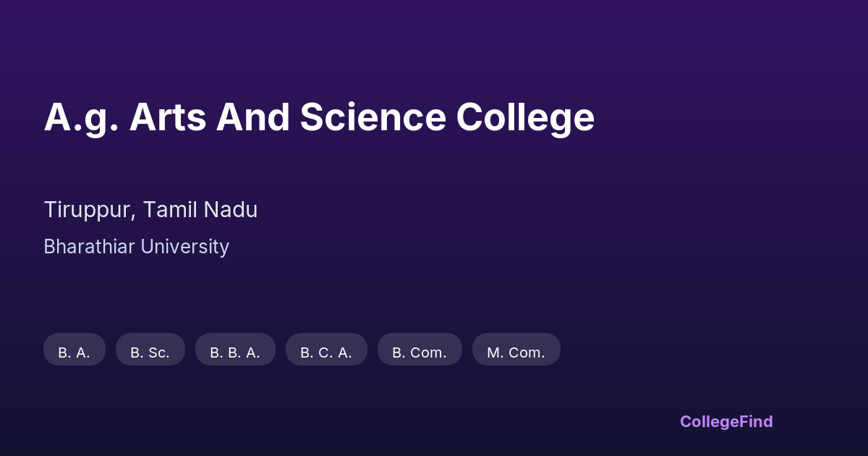Click the "Sc." text in the B. Sc. chip

pos(158,352)
